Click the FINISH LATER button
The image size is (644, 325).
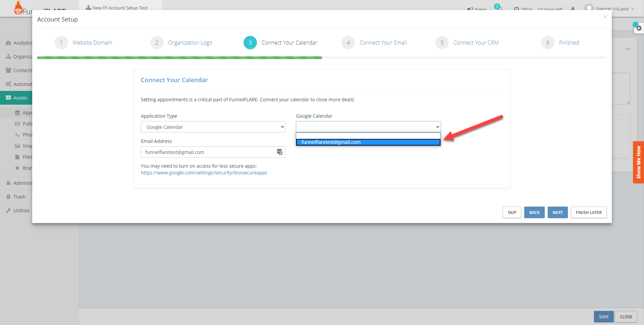pyautogui.click(x=589, y=212)
